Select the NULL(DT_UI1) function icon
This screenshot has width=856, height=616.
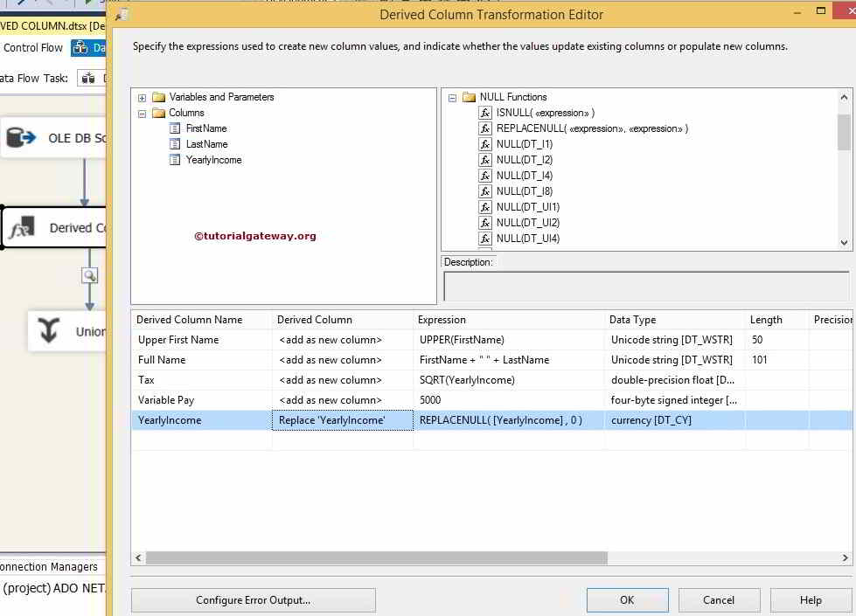pos(484,207)
